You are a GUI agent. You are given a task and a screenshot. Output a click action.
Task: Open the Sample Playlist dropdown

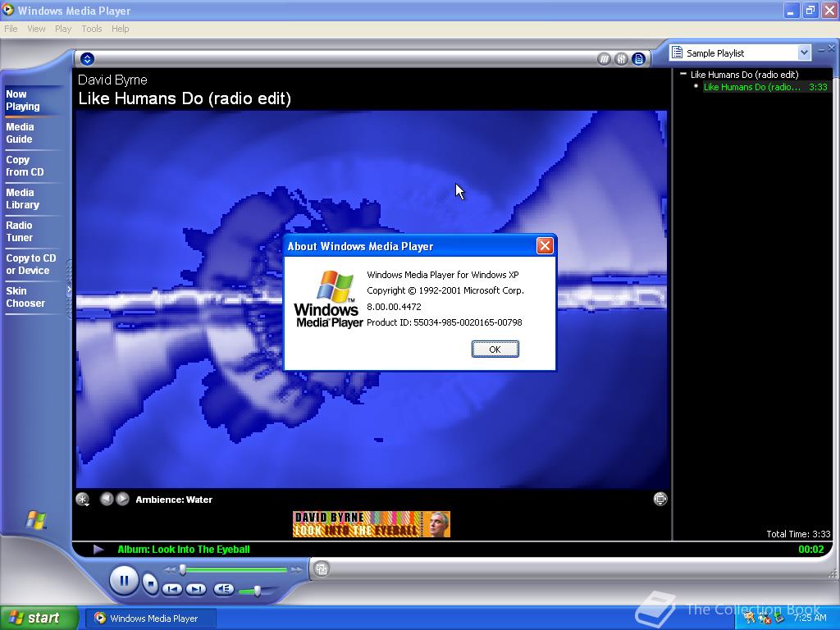[x=804, y=52]
